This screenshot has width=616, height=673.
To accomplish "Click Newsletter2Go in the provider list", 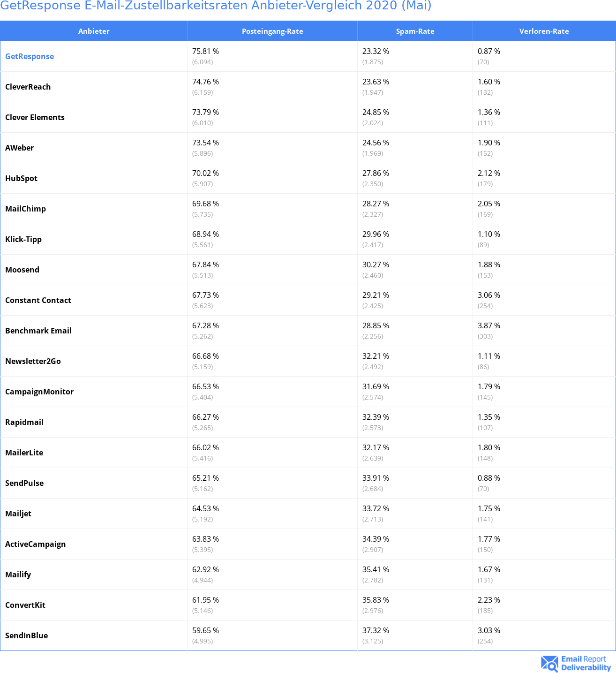I will (33, 361).
